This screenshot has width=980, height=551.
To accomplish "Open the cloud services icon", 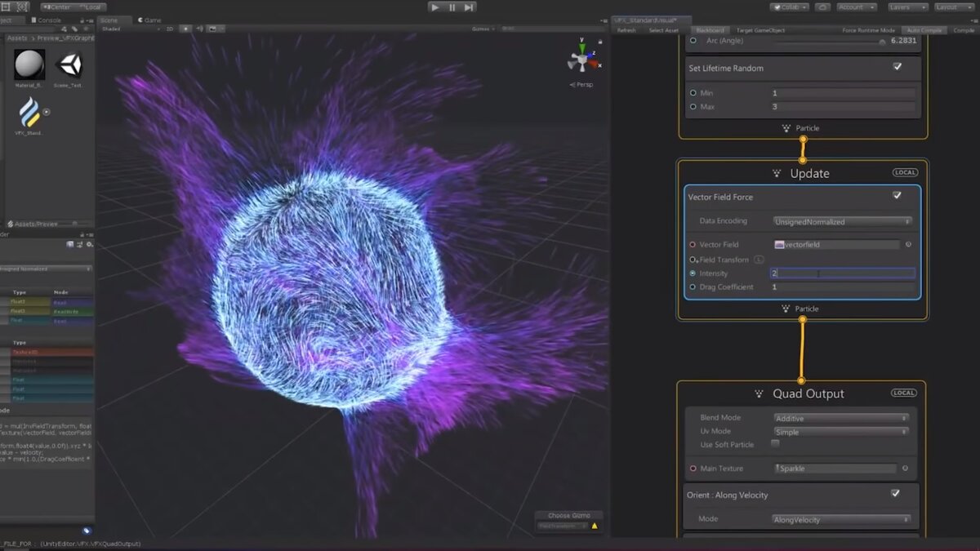I will tap(822, 7).
